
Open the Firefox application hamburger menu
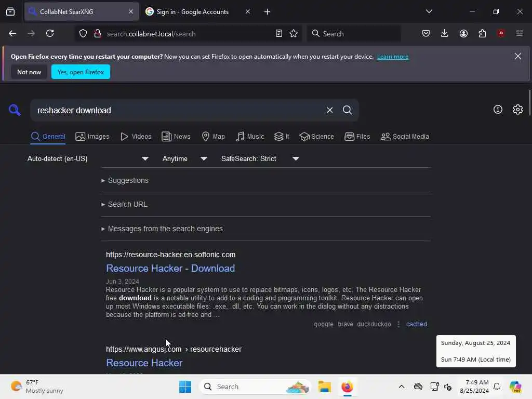click(520, 33)
